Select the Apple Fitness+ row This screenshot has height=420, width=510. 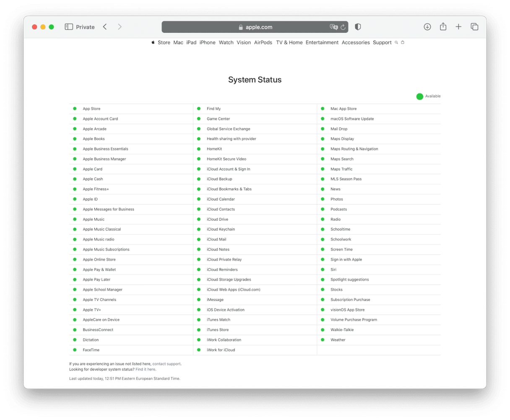[x=131, y=189]
